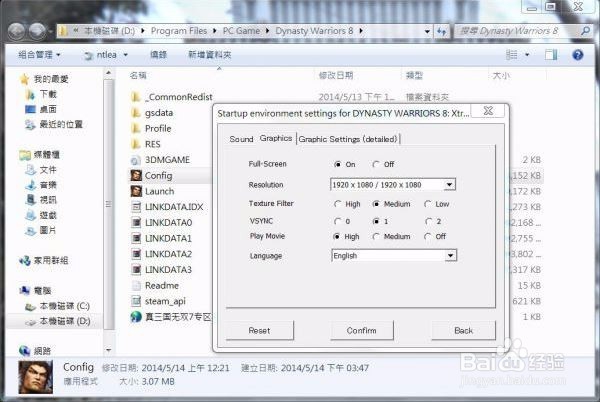This screenshot has height=402, width=600.
Task: Set Play Movie to High
Action: (337, 237)
